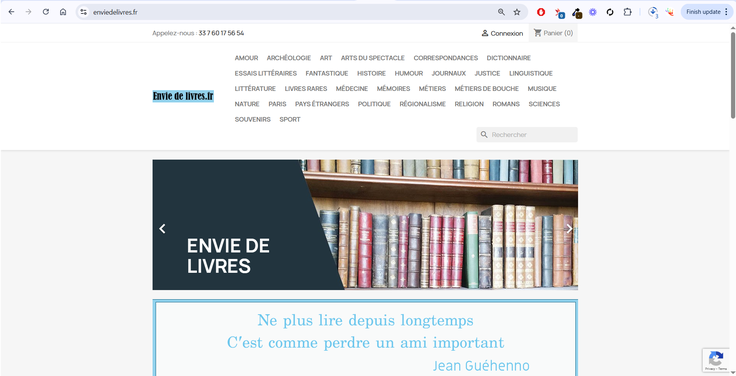Open the MÉTIERS DE BOUCHE category
This screenshot has width=736, height=376.
[x=486, y=89]
